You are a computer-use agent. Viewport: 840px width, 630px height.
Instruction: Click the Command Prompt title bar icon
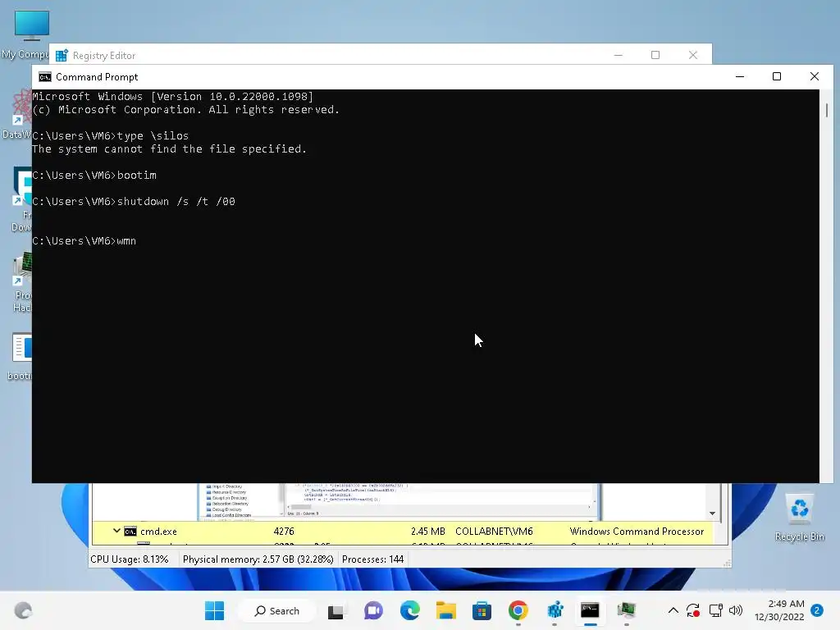pos(45,77)
